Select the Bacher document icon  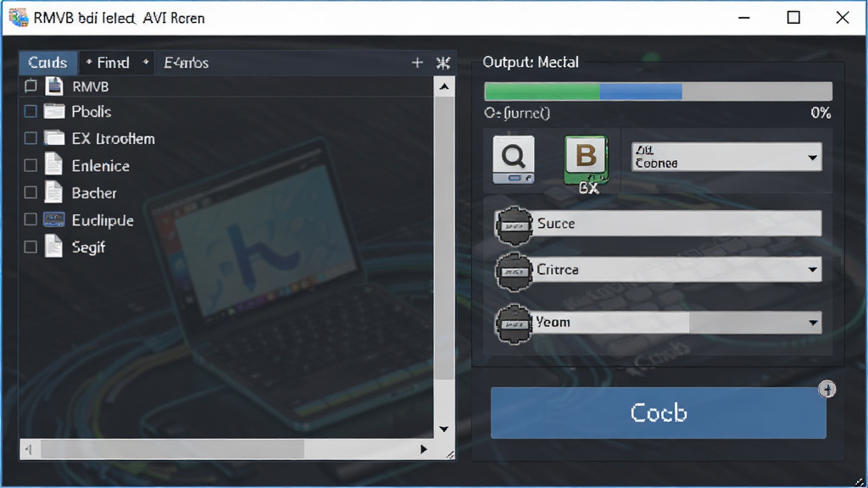click(x=53, y=192)
